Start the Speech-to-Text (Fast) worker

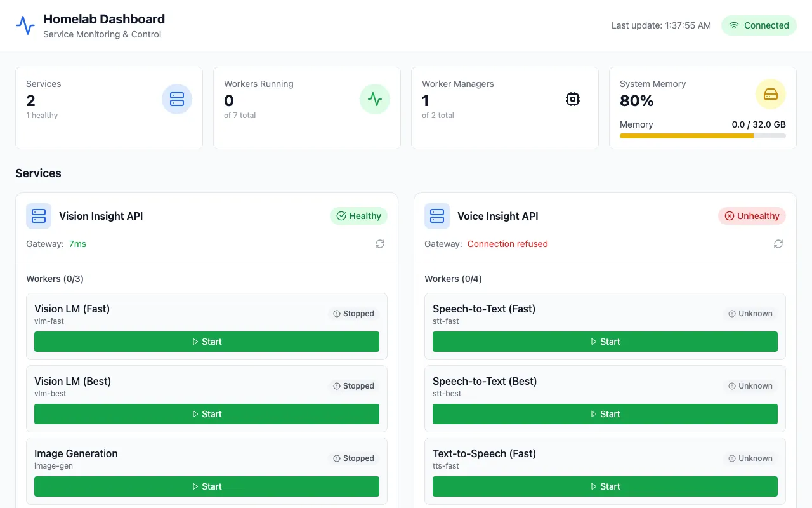coord(605,342)
